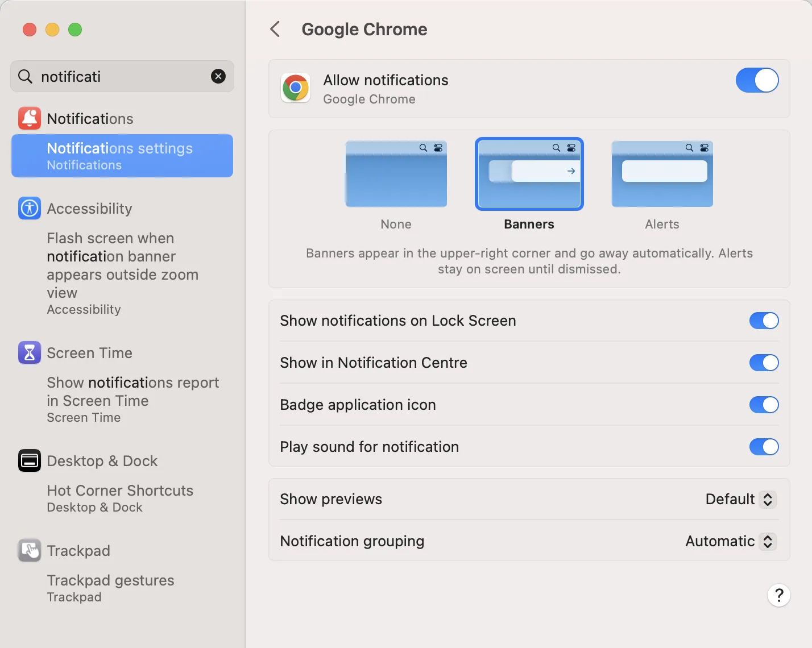
Task: Open Notifications heading in sidebar
Action: 90,118
